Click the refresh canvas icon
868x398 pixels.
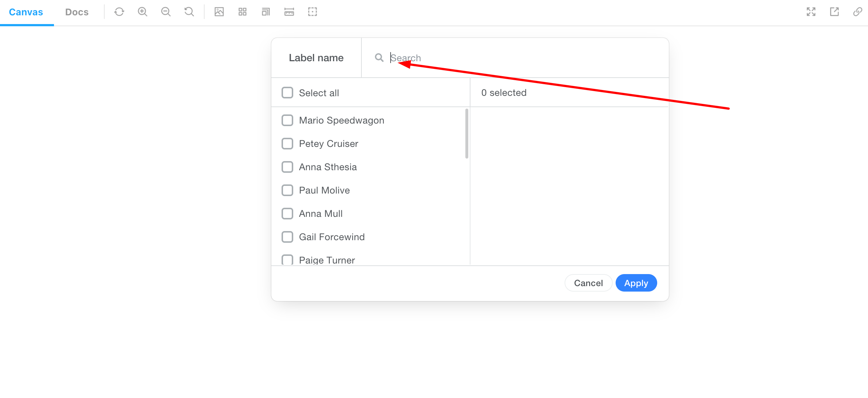point(119,12)
